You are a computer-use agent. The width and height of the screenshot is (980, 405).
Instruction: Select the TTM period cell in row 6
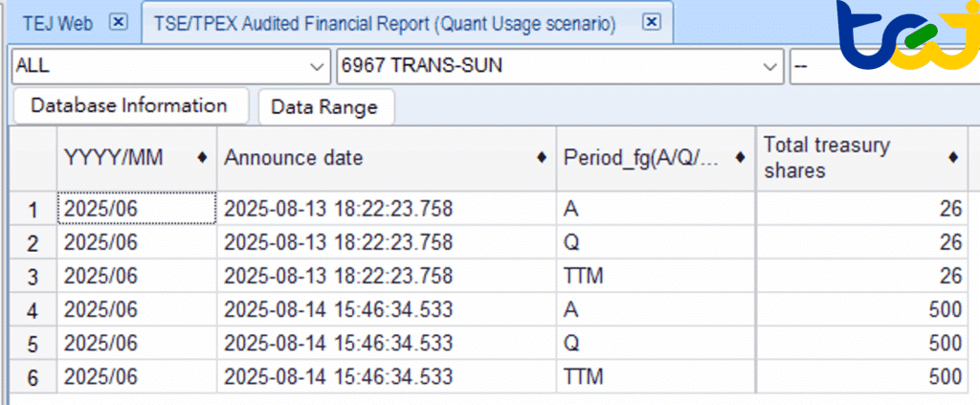point(584,377)
